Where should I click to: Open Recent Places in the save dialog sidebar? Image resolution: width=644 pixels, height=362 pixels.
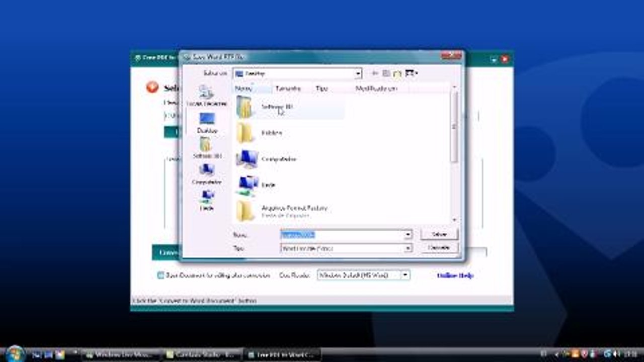pos(206,96)
